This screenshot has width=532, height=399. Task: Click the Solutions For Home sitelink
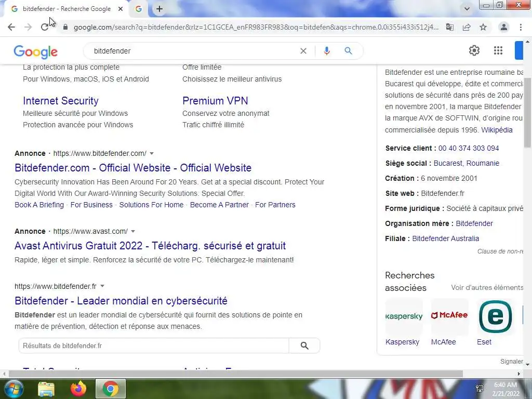(x=151, y=205)
